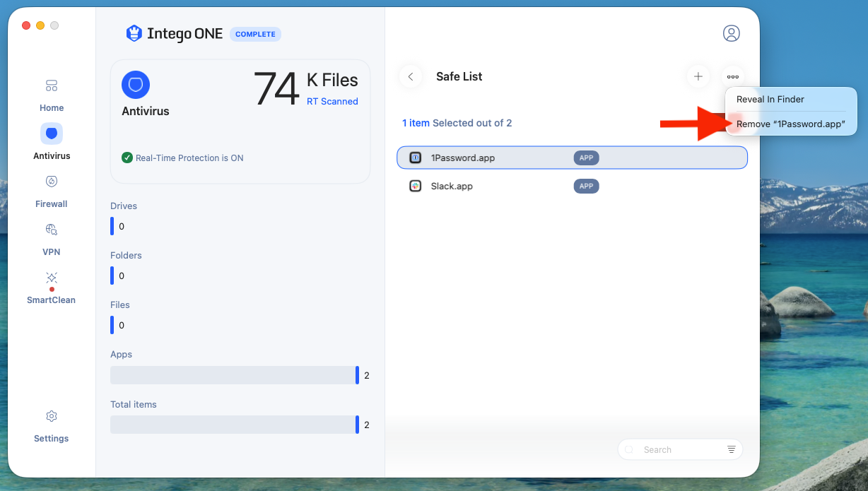Select the 1Password.app row
The height and width of the screenshot is (491, 868).
point(572,158)
